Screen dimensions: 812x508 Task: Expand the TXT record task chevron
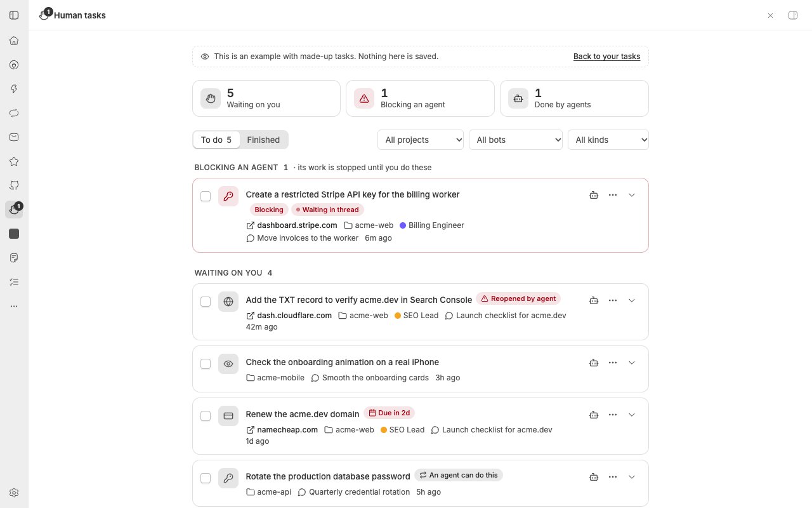pyautogui.click(x=632, y=300)
